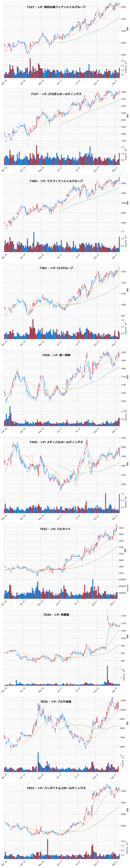Viewport: 130px width, 868px height.
Task: Click the 7380 十六フィナンシャルグループ chart title
Action: pos(56,181)
